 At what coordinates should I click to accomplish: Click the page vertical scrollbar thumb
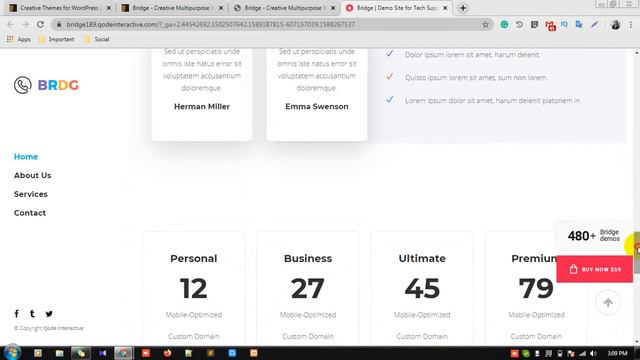(637, 253)
